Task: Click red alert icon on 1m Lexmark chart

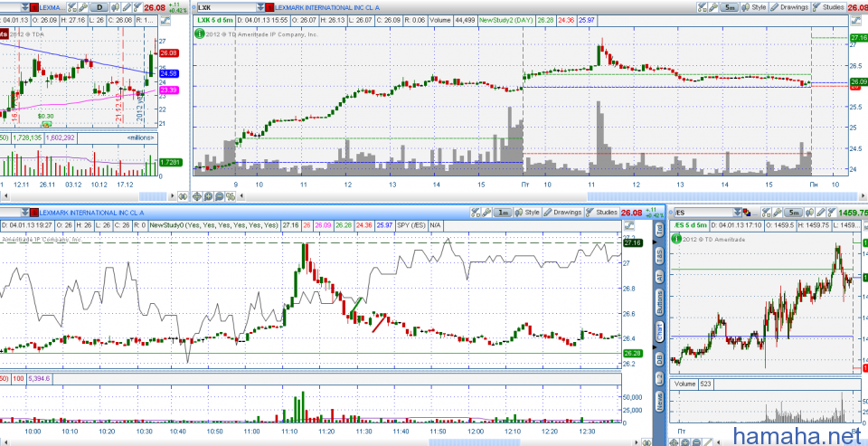Action: [x=33, y=213]
